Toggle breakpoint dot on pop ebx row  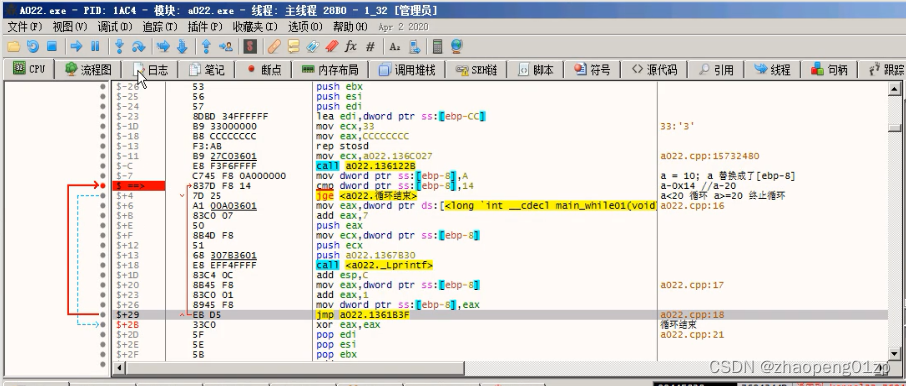[103, 355]
